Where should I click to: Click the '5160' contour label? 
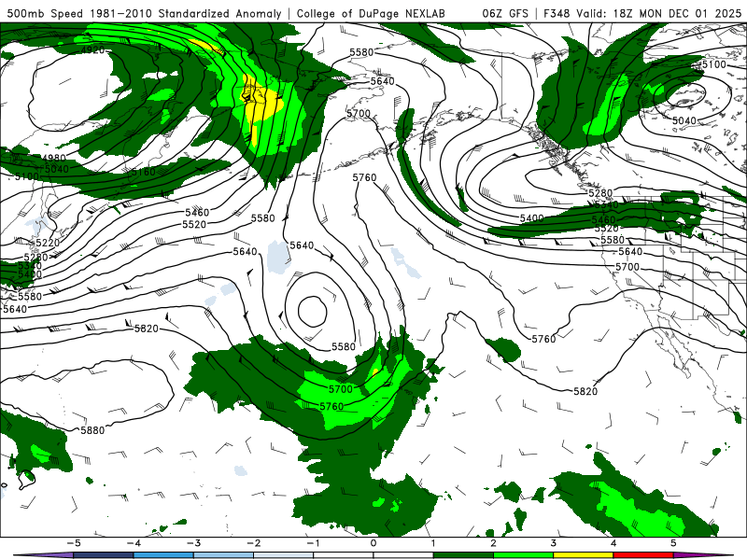click(144, 172)
